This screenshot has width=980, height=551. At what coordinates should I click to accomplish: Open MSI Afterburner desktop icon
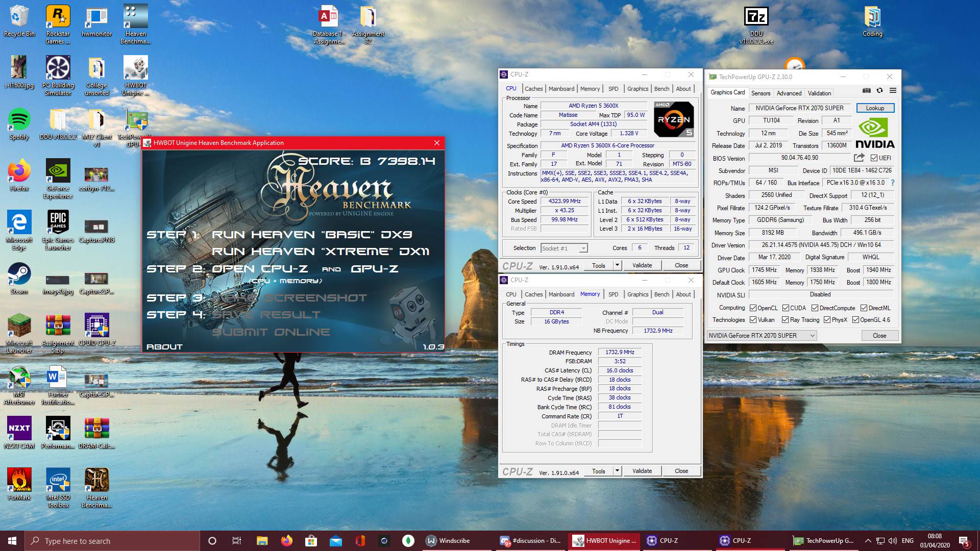(x=19, y=385)
